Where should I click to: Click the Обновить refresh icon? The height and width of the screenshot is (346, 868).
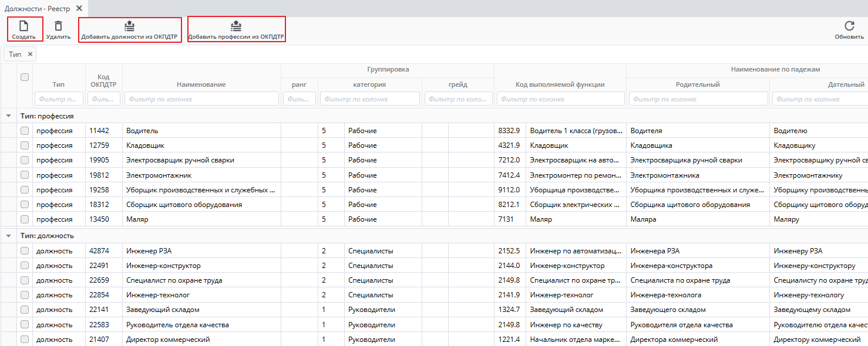coord(849,26)
